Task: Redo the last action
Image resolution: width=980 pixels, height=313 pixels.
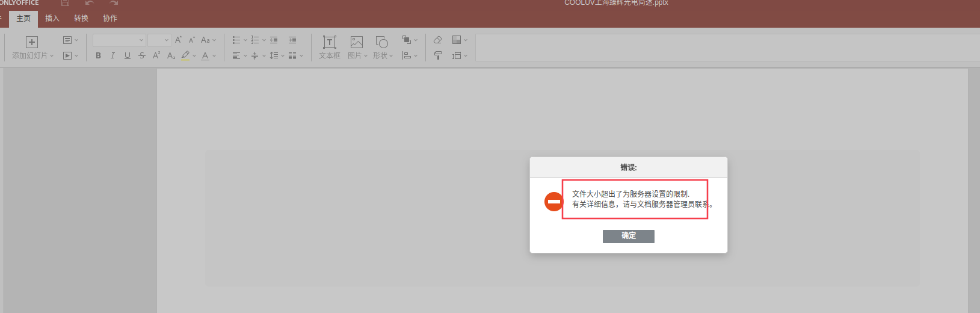Action: (x=114, y=3)
